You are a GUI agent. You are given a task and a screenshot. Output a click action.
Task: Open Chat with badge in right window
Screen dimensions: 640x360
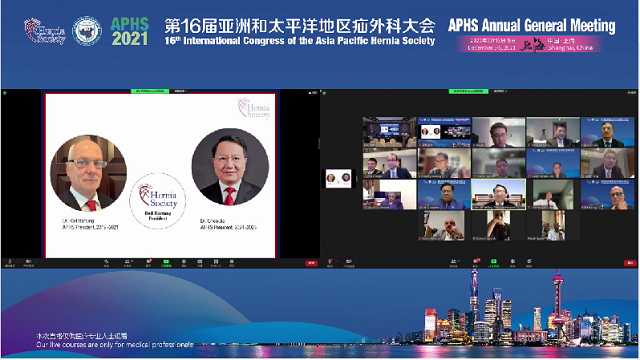pyautogui.click(x=476, y=263)
